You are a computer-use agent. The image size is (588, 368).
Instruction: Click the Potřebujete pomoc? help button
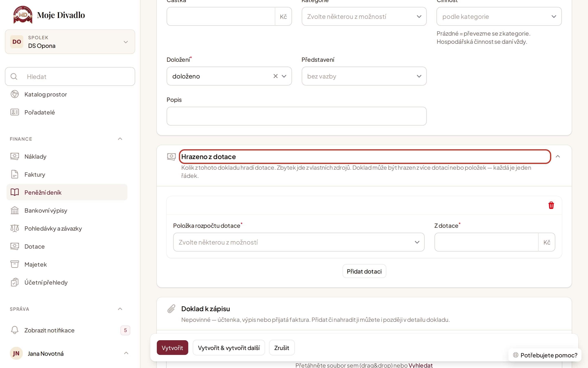(x=545, y=355)
